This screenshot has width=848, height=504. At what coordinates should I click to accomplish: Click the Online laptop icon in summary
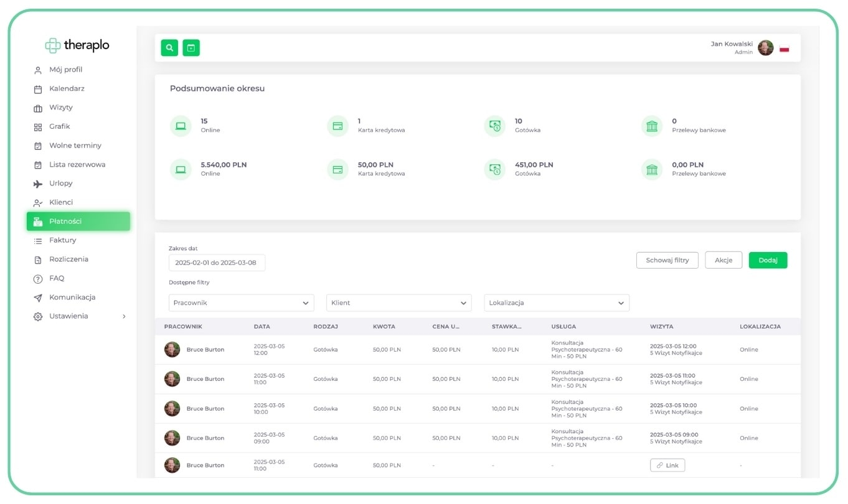181,126
